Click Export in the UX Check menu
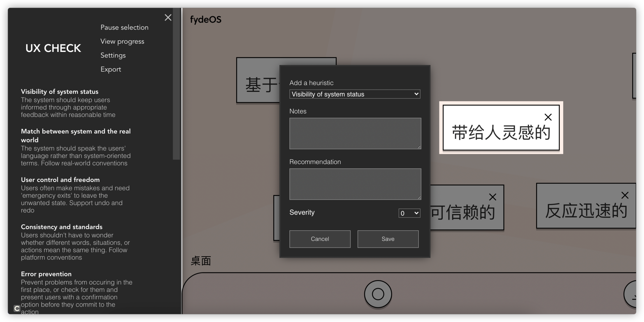The height and width of the screenshot is (322, 644). coord(111,69)
